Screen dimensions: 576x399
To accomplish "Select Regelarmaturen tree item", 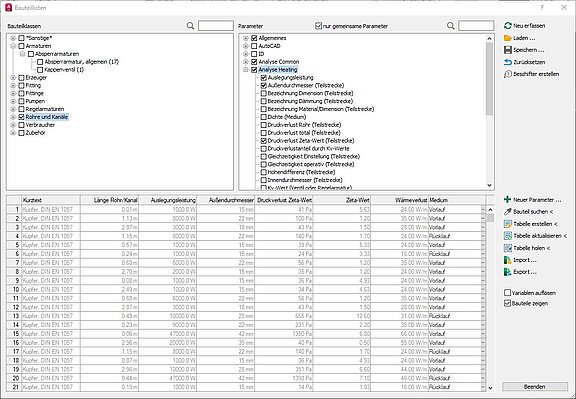I will pyautogui.click(x=44, y=109).
